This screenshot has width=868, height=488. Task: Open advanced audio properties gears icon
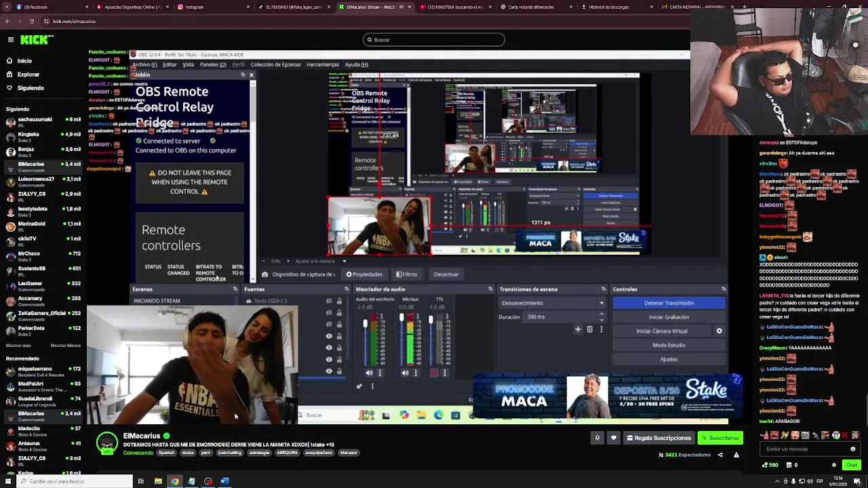[x=359, y=386]
